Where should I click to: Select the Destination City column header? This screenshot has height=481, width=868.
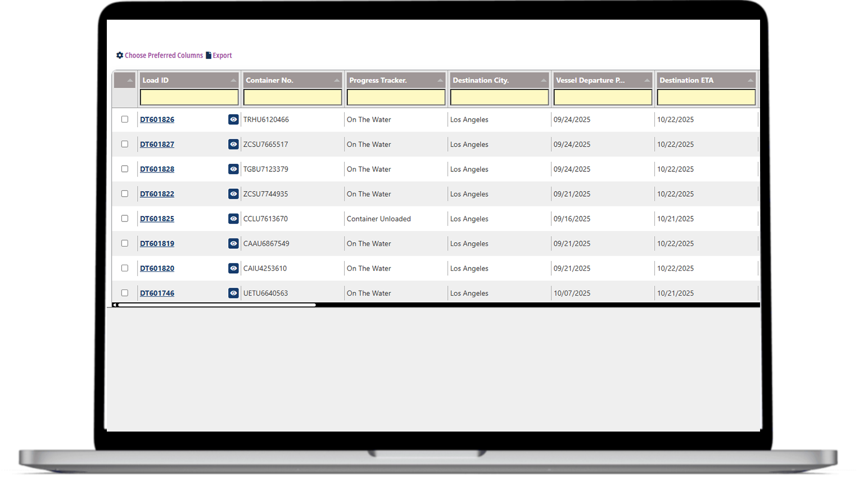(x=481, y=80)
